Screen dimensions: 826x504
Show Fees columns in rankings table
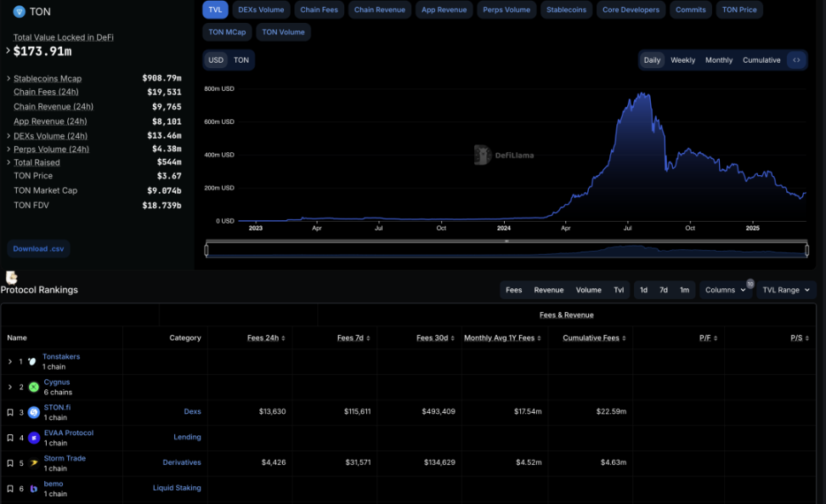pyautogui.click(x=513, y=290)
